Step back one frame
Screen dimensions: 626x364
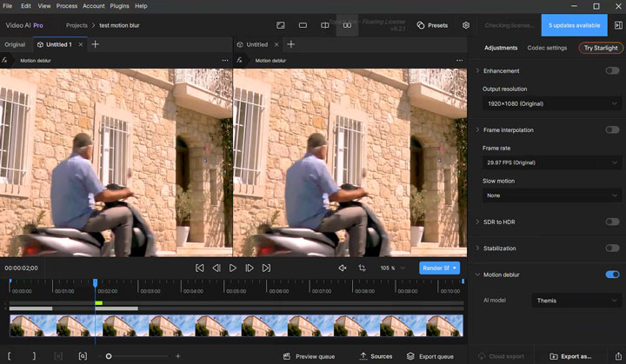216,268
